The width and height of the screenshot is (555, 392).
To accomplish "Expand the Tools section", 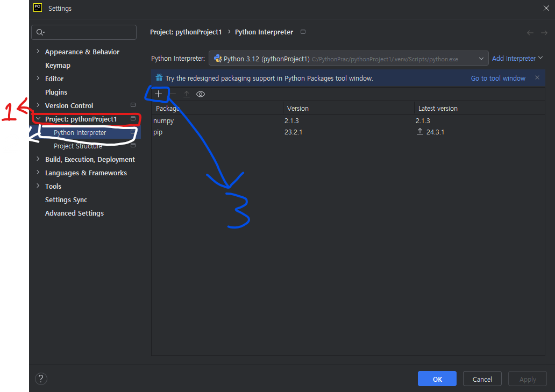I will [x=38, y=186].
